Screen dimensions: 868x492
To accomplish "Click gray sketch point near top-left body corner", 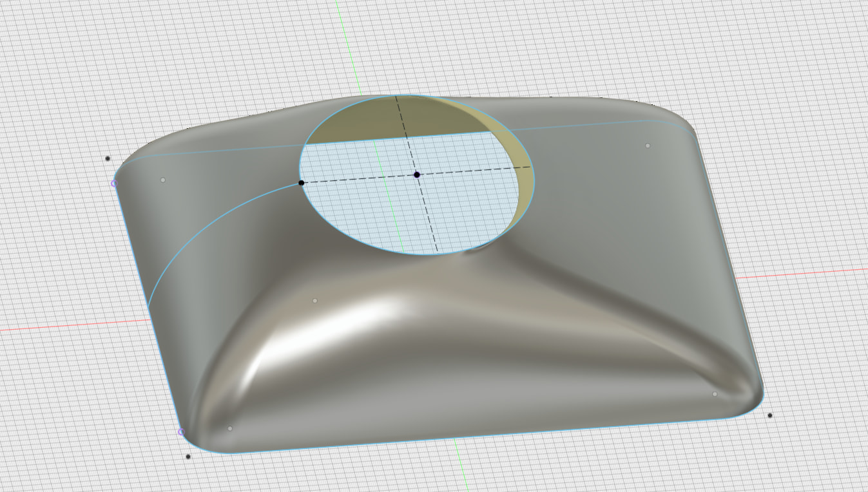I will point(162,180).
